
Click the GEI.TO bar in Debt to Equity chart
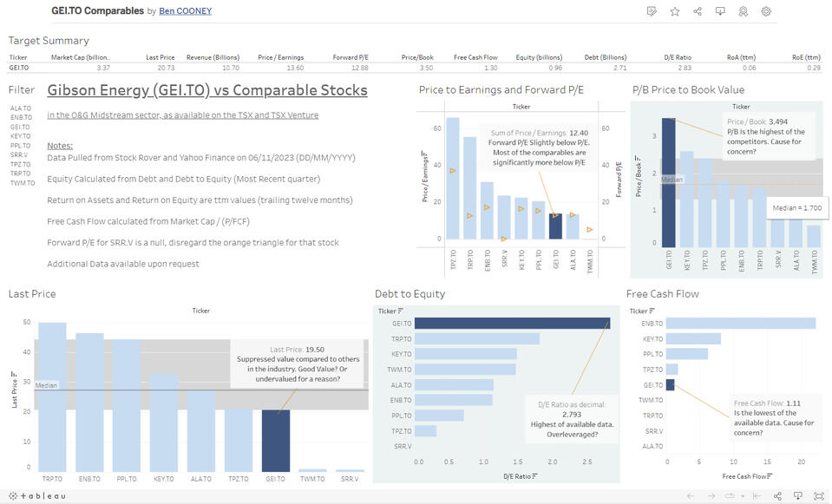pyautogui.click(x=512, y=323)
